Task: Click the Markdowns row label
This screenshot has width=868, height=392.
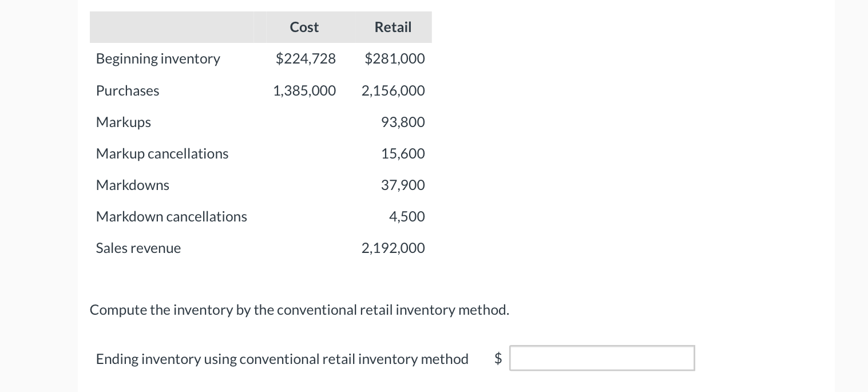Action: coord(132,185)
